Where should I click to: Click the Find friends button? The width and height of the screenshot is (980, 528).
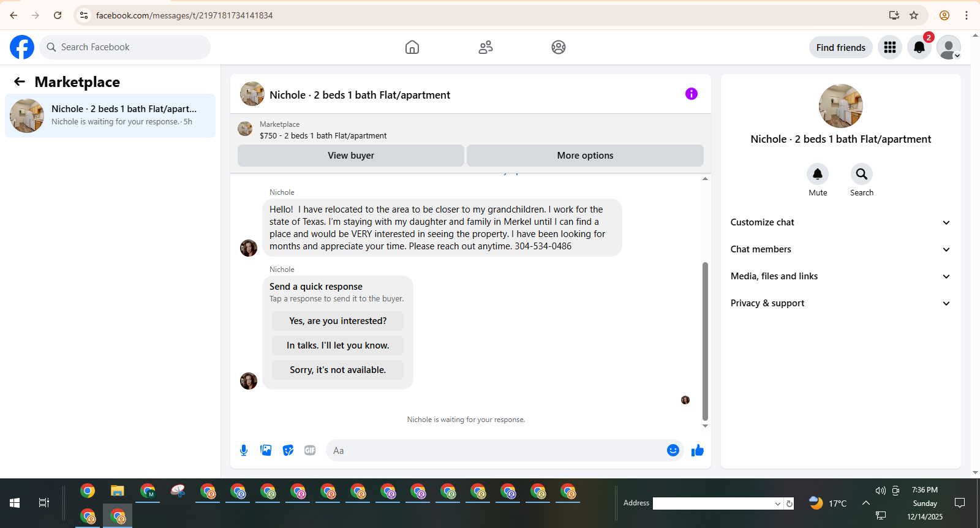coord(841,47)
